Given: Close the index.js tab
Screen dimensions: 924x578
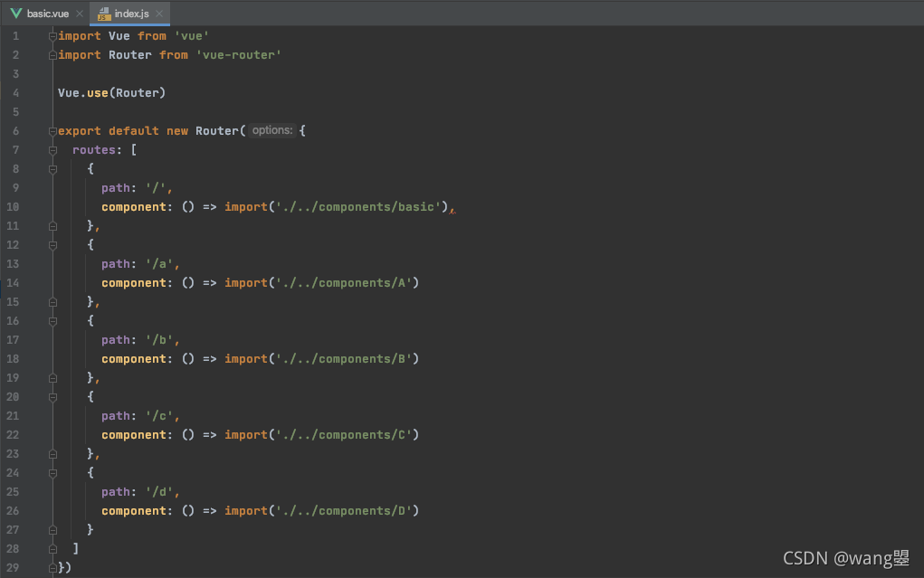Looking at the screenshot, I should click(x=159, y=14).
